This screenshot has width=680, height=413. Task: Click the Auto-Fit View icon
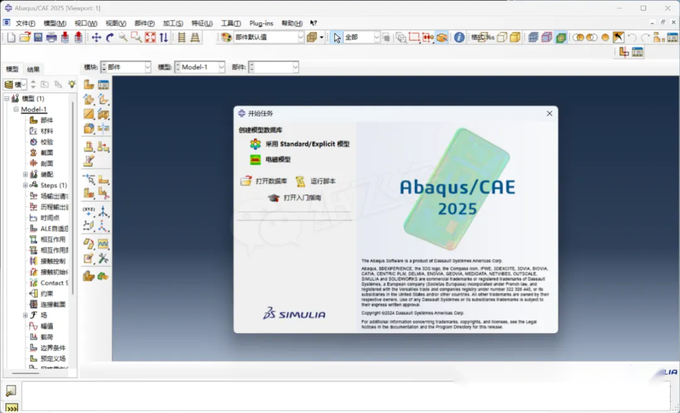(150, 37)
